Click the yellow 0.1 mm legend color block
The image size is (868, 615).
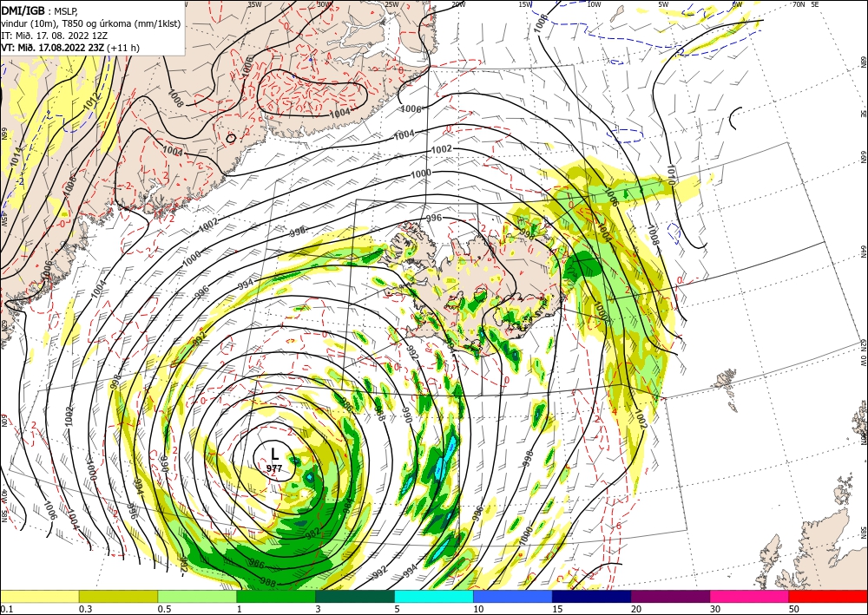coord(39,596)
